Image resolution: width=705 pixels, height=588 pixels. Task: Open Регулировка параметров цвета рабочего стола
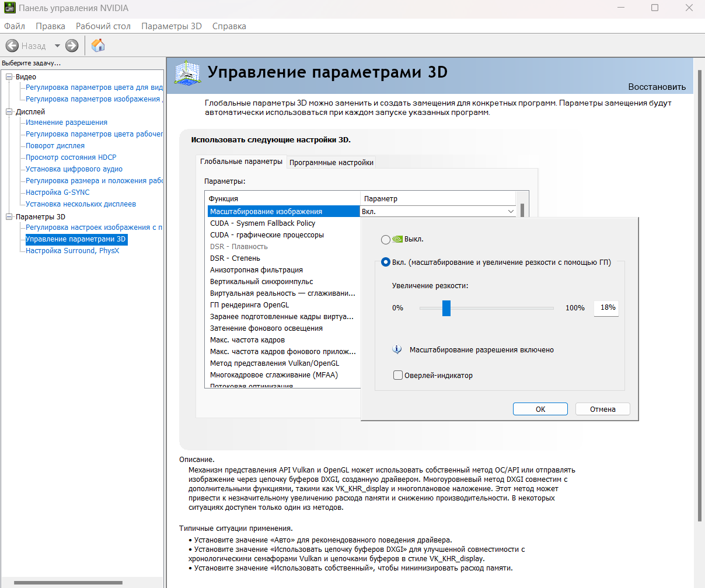pos(94,134)
